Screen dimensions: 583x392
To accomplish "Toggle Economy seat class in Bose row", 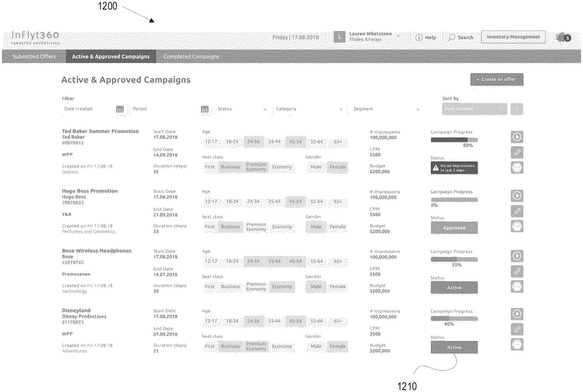I will click(282, 287).
